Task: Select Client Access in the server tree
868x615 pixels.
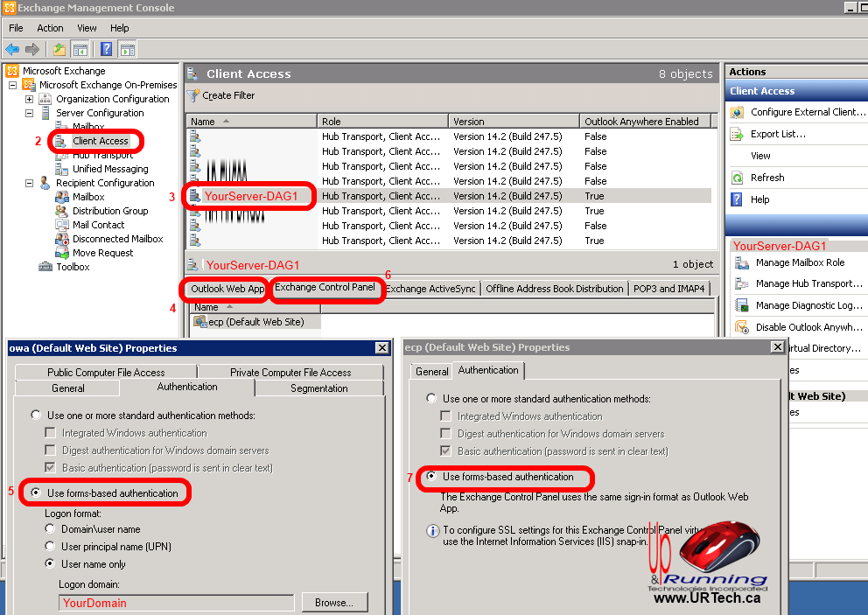Action: 100,141
